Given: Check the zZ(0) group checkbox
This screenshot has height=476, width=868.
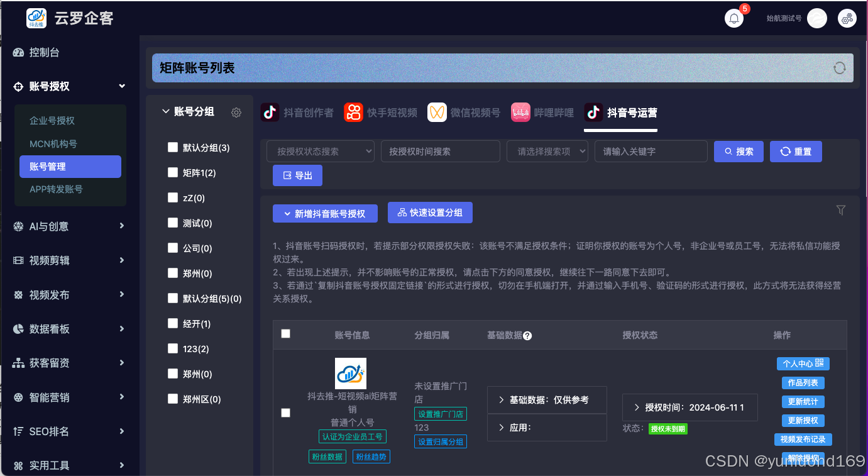Looking at the screenshot, I should click(173, 197).
